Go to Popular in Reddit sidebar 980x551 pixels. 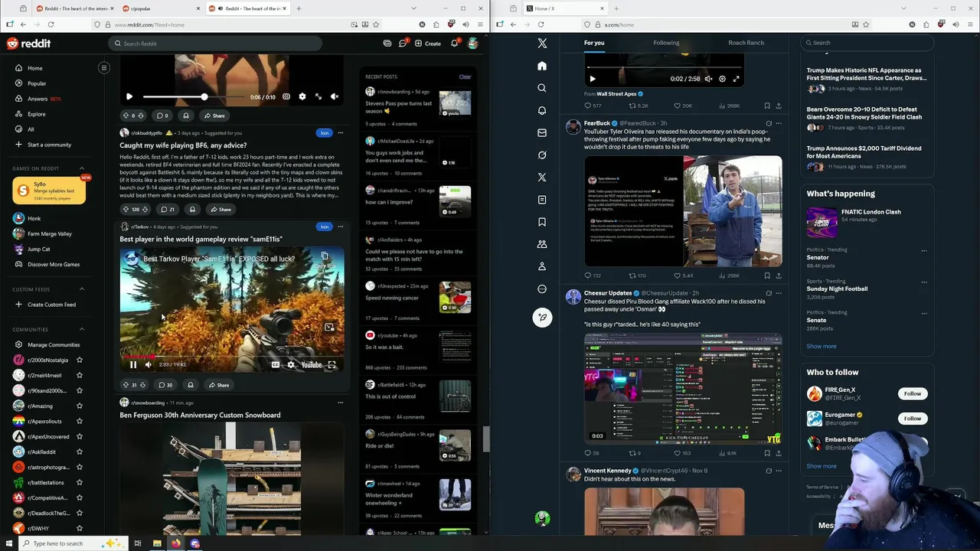[37, 83]
